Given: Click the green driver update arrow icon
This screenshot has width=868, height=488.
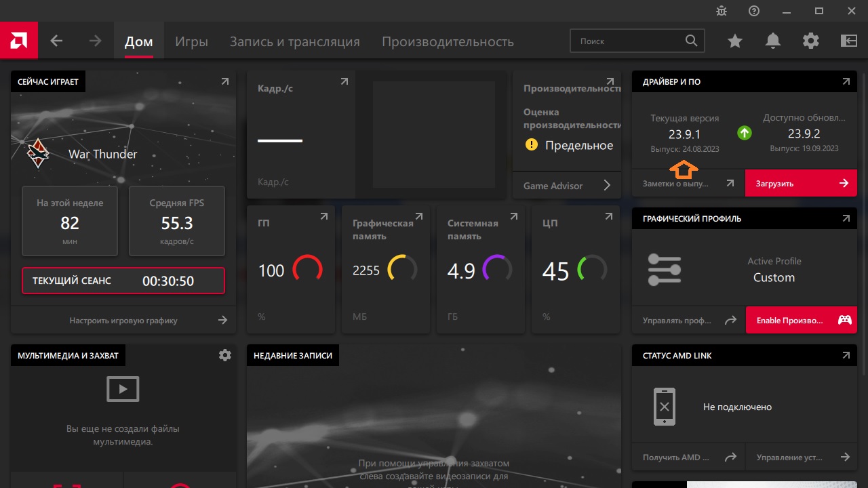Looking at the screenshot, I should pyautogui.click(x=745, y=133).
